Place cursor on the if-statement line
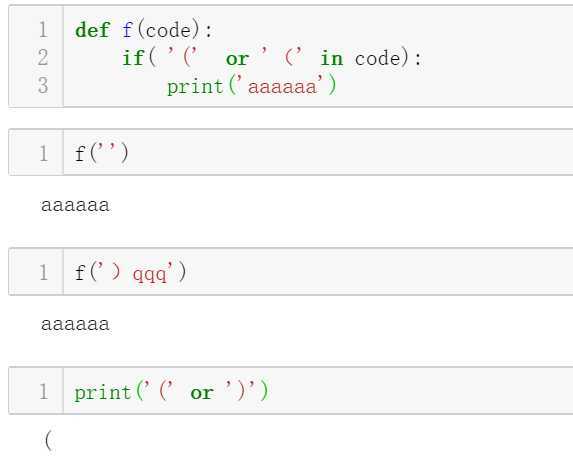Image resolution: width=573 pixels, height=463 pixels. click(x=272, y=58)
